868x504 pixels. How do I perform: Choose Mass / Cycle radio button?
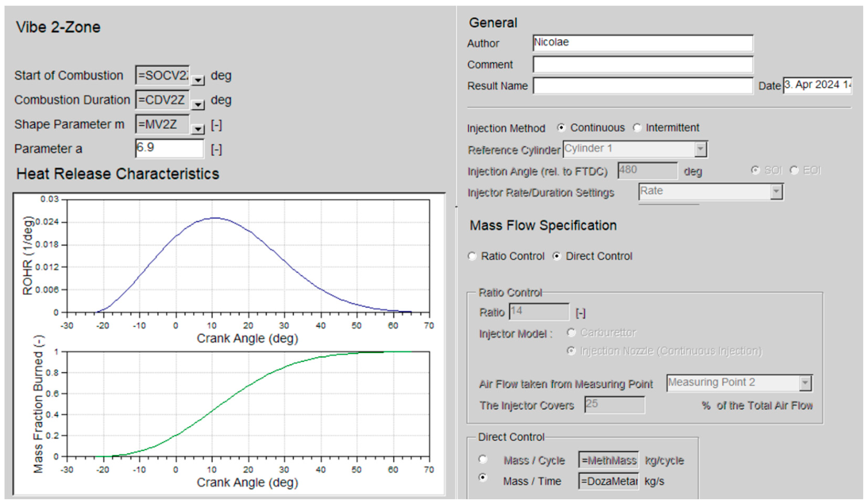pyautogui.click(x=483, y=459)
